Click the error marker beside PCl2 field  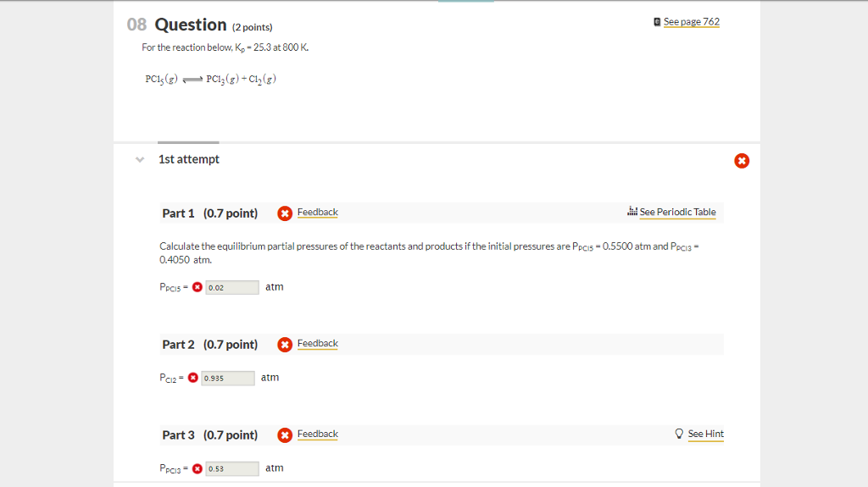192,378
